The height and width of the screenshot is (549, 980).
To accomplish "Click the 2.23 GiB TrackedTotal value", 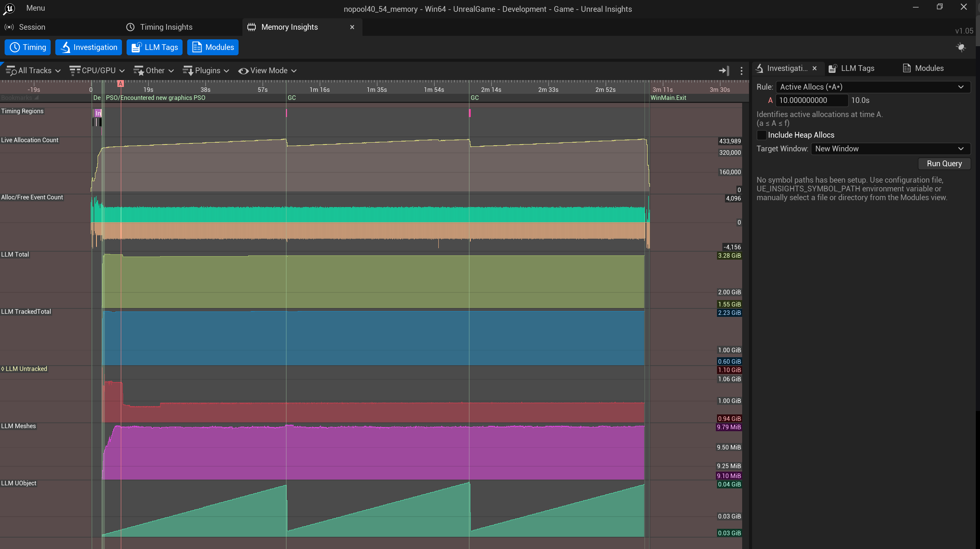I will (x=729, y=313).
